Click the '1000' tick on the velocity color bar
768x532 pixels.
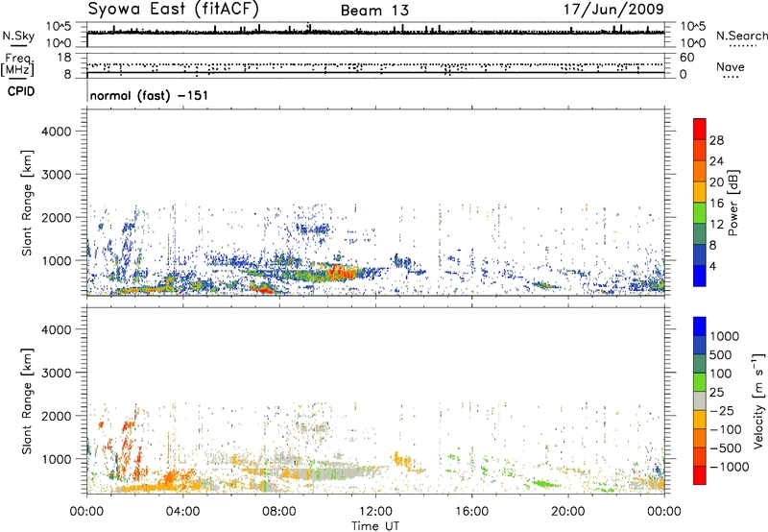point(725,336)
